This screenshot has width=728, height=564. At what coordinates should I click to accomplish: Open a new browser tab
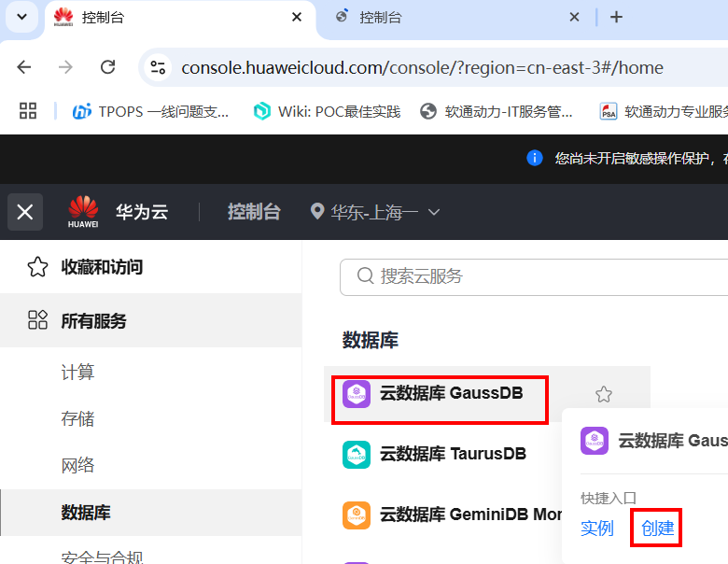[616, 17]
